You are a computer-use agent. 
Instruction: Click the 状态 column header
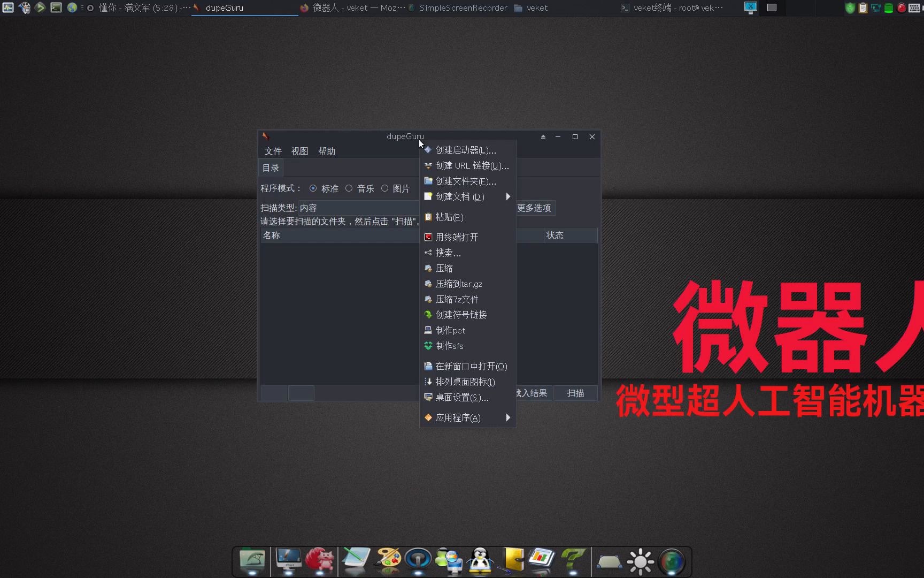tap(571, 235)
